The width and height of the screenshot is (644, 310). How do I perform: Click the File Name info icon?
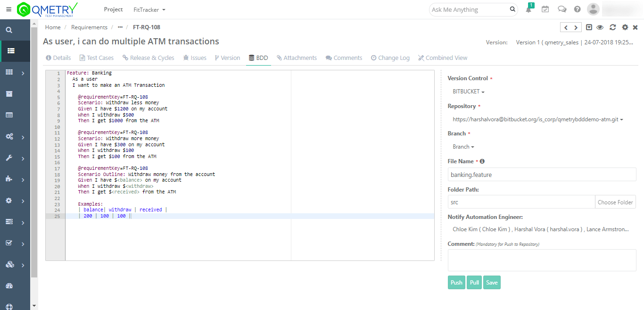point(482,161)
